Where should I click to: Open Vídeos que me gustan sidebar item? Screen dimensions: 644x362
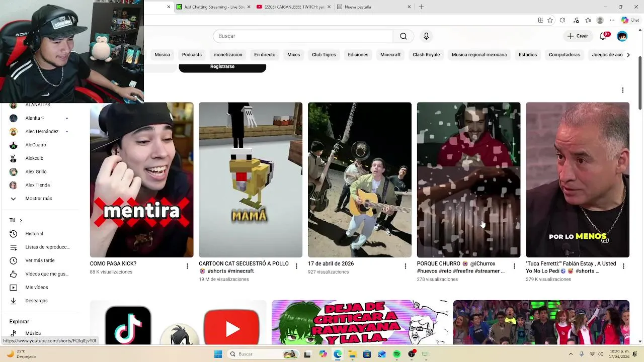click(x=40, y=274)
